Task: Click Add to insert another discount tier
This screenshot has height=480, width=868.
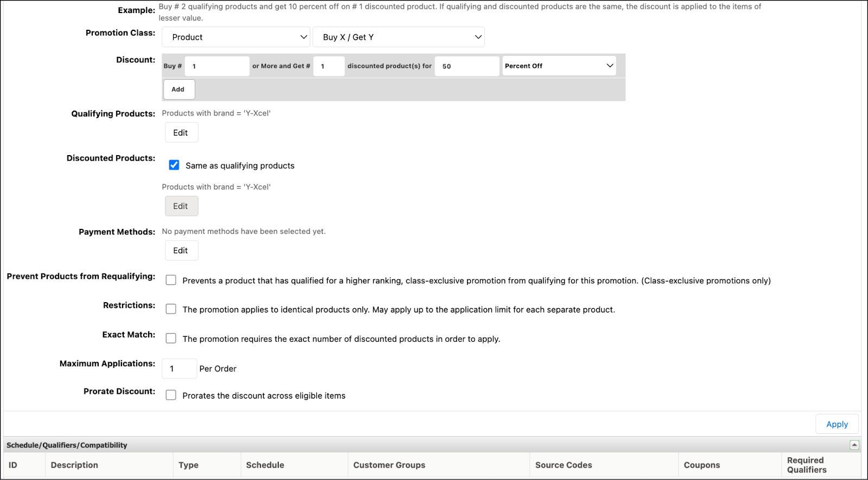Action: tap(178, 89)
